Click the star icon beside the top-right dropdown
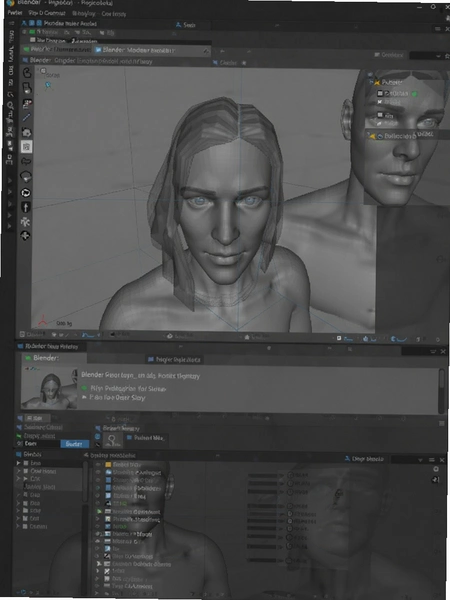Viewport: 450px width, 600px height. [447, 56]
